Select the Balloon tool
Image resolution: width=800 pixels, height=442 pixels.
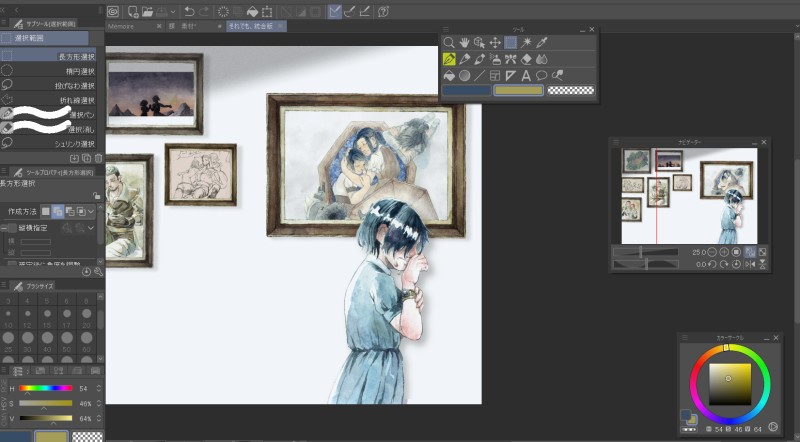pyautogui.click(x=541, y=76)
